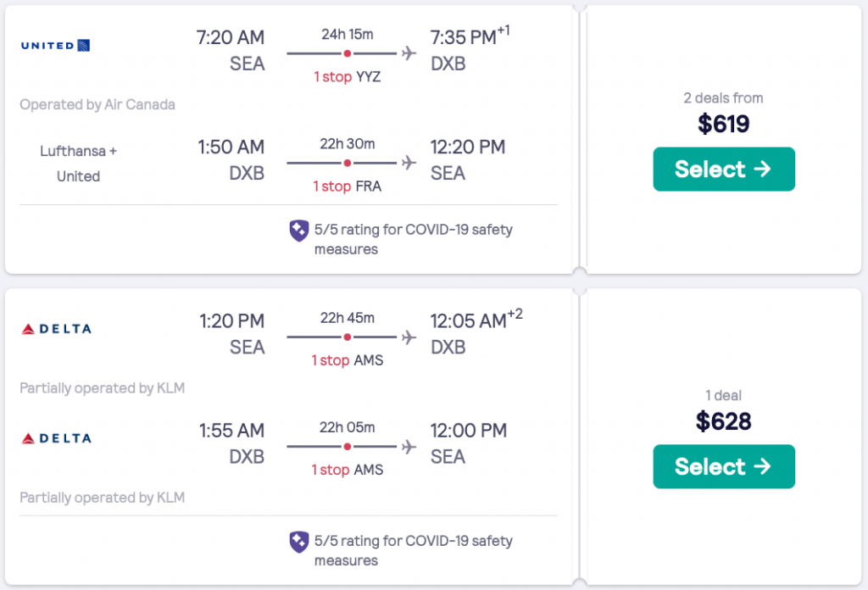
Task: Click the "Operated by Air Canada" note
Action: 97,105
